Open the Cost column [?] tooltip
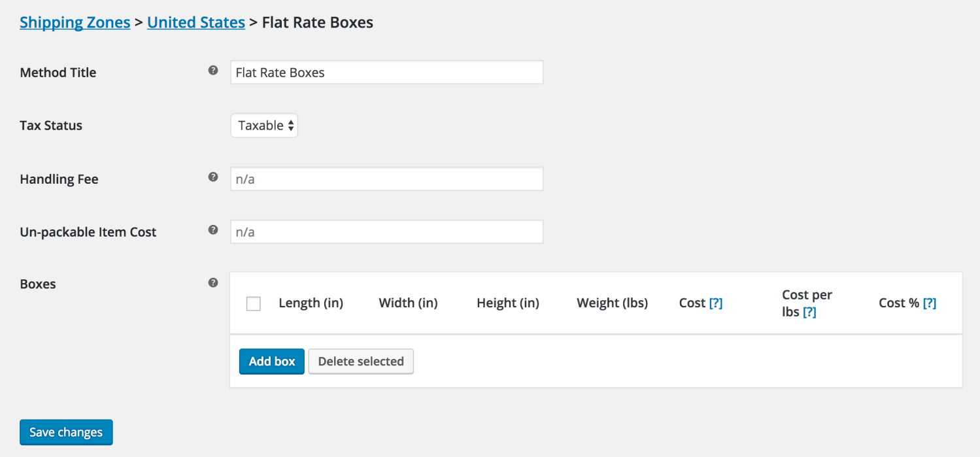 717,303
